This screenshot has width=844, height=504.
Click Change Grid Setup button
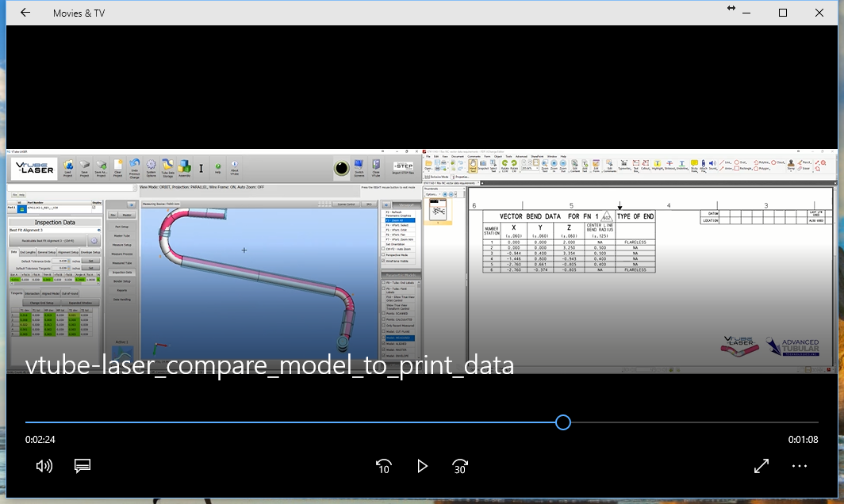[x=41, y=303]
